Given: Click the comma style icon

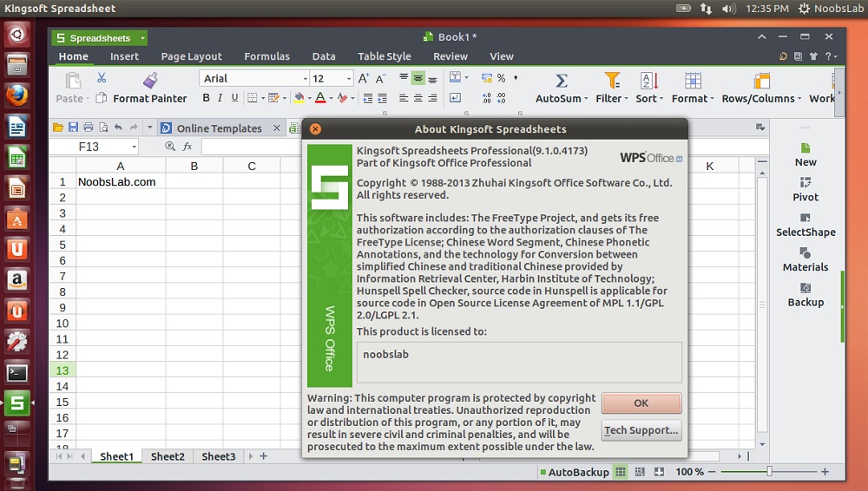Looking at the screenshot, I should [516, 78].
